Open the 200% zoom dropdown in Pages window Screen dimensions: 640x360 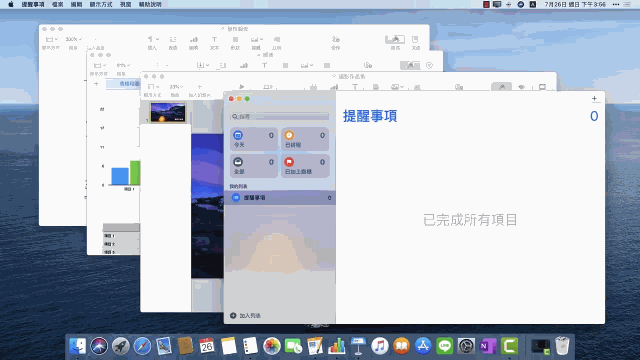73,39
